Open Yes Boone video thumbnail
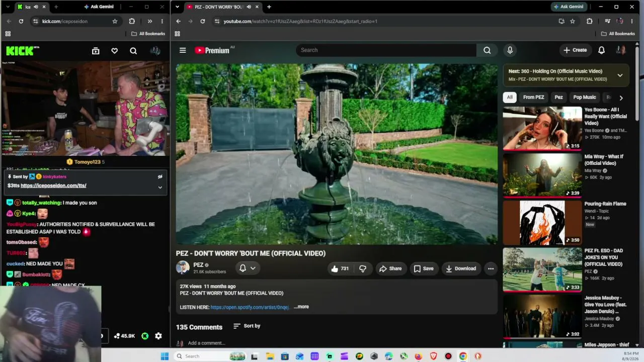Image resolution: width=644 pixels, height=362 pixels. click(x=542, y=128)
